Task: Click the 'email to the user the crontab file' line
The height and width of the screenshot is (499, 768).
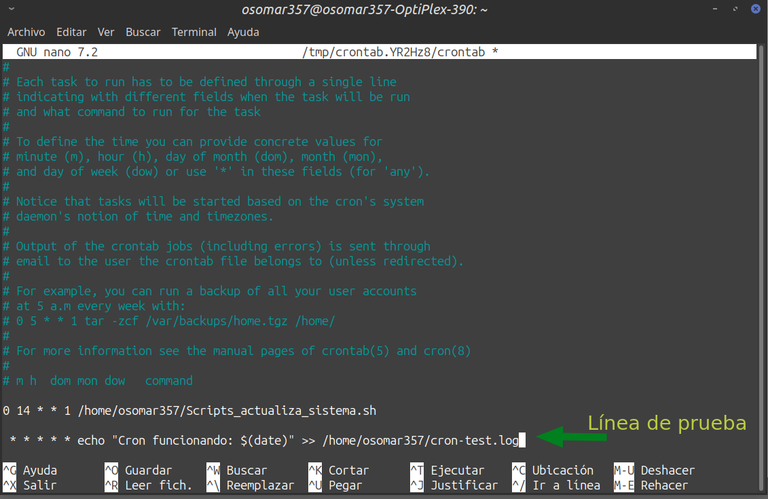Action: 233,261
